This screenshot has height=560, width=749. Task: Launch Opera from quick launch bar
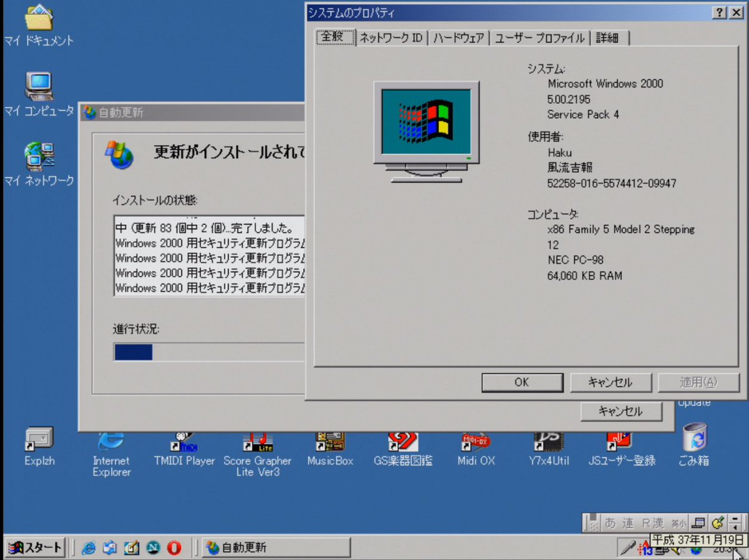click(174, 548)
